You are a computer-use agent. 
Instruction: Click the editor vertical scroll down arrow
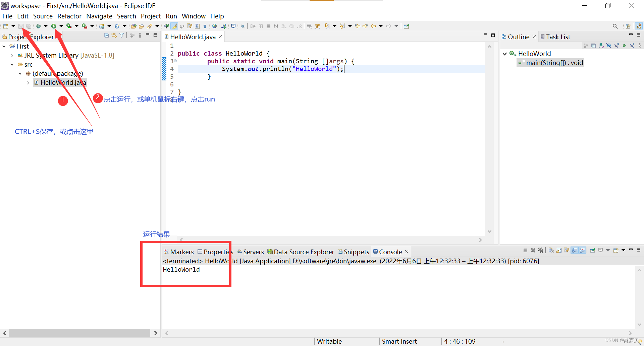tap(489, 231)
